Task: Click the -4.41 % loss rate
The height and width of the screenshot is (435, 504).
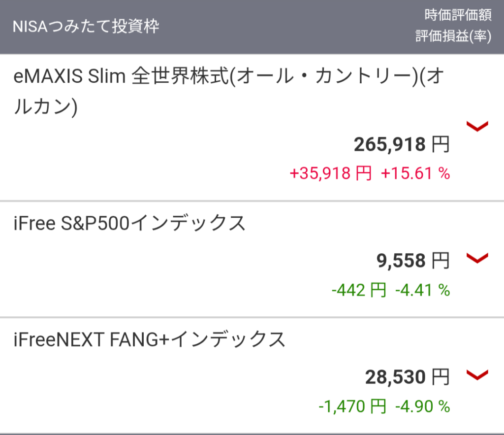Action: 422,291
